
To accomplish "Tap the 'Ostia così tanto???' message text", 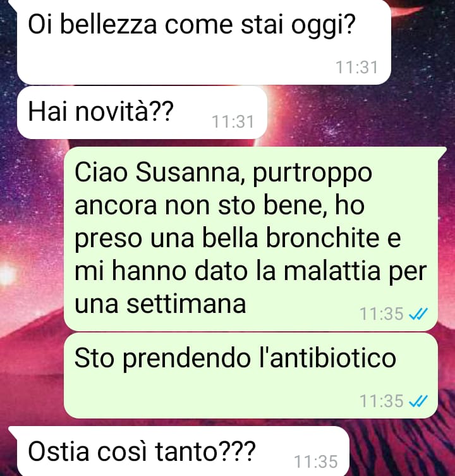I will [x=142, y=452].
